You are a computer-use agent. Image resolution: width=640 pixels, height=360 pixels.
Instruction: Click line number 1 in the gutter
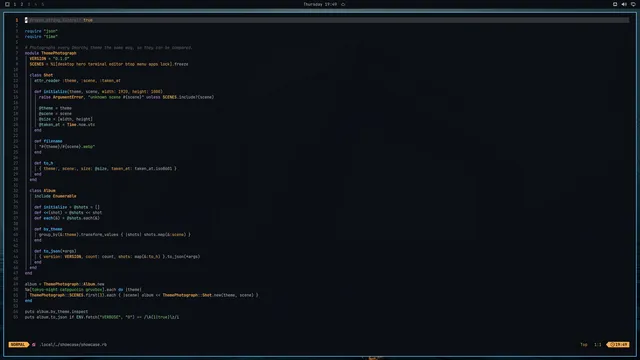[17, 20]
